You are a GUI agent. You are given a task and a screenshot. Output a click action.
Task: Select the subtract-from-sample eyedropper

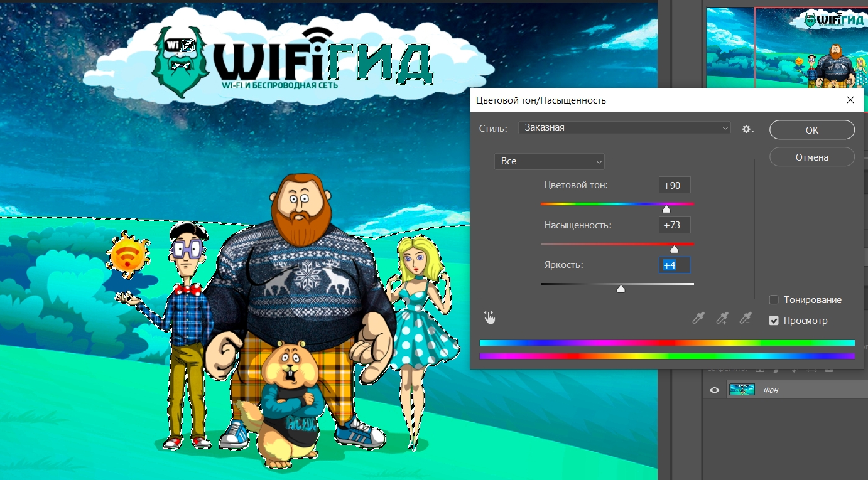[746, 318]
